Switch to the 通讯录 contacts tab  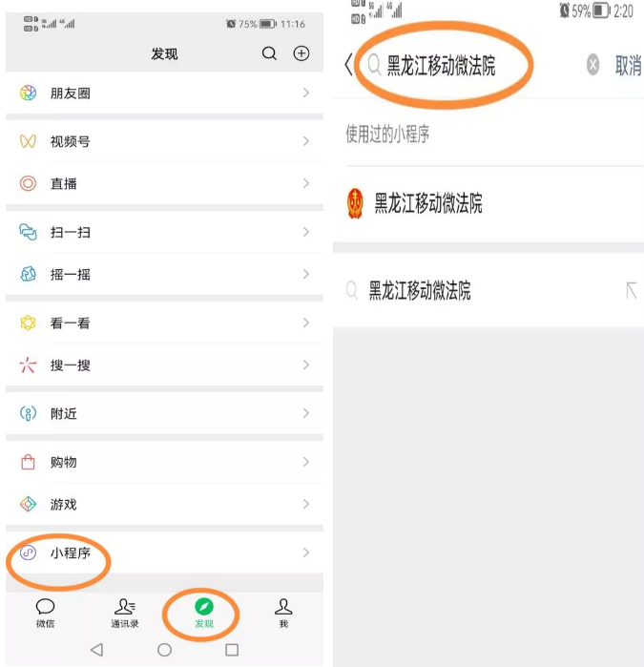125,613
